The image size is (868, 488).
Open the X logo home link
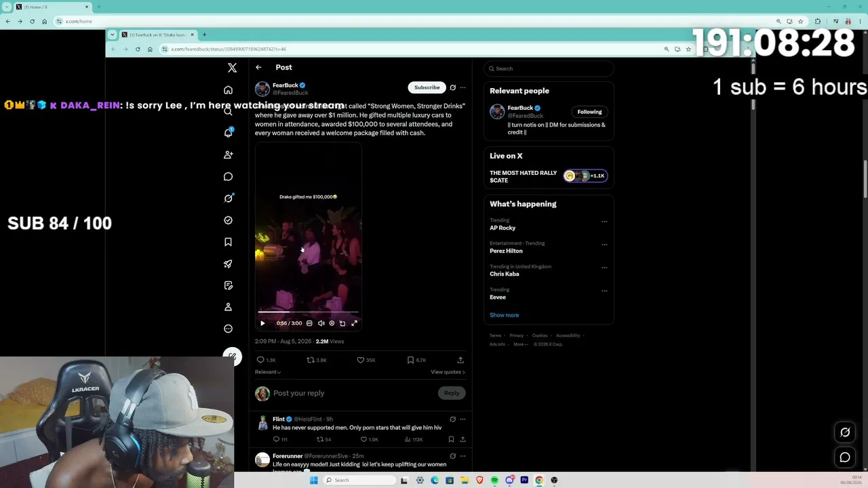click(x=232, y=68)
